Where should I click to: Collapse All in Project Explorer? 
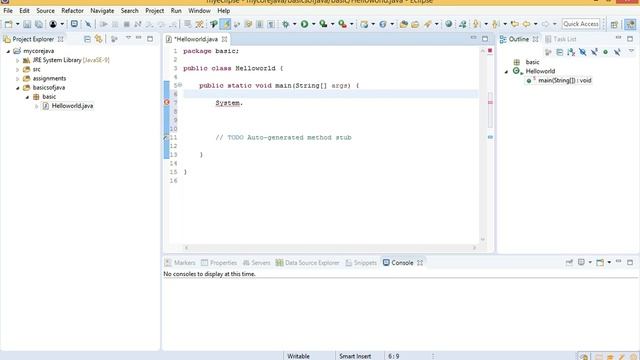87,39
